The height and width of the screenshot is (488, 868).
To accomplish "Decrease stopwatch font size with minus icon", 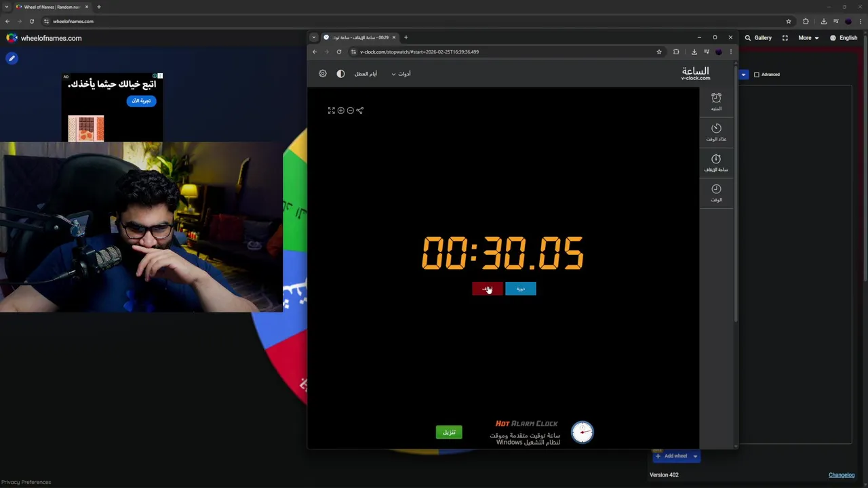I will click(x=351, y=110).
